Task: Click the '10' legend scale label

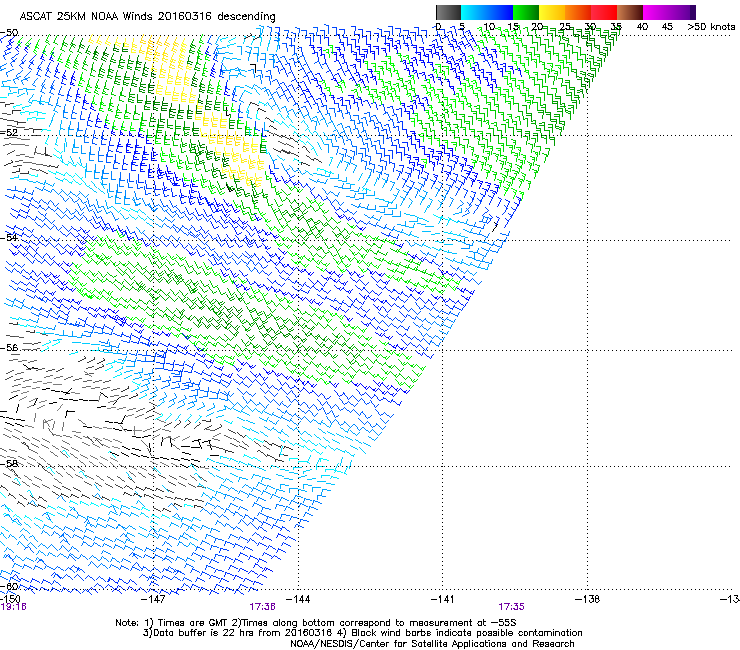Action: tap(489, 26)
